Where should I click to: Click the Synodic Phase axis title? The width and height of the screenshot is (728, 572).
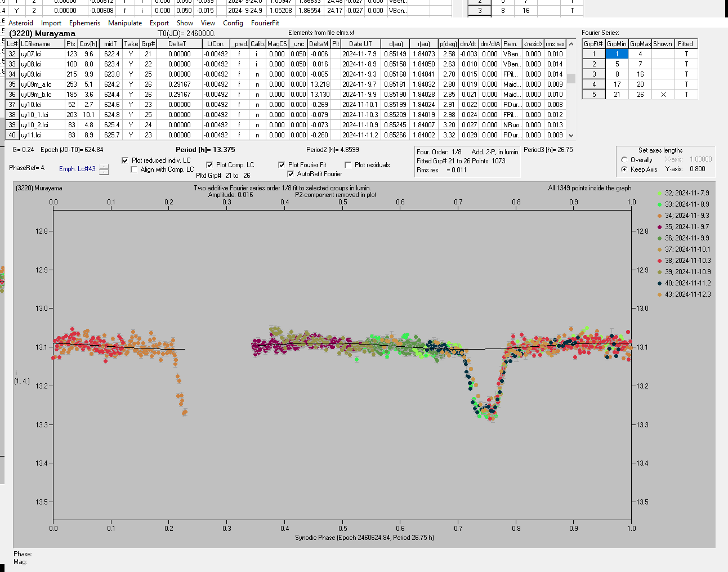364,538
